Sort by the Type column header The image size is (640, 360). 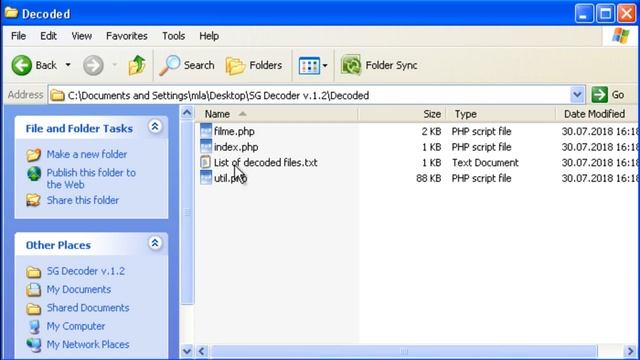pyautogui.click(x=501, y=114)
